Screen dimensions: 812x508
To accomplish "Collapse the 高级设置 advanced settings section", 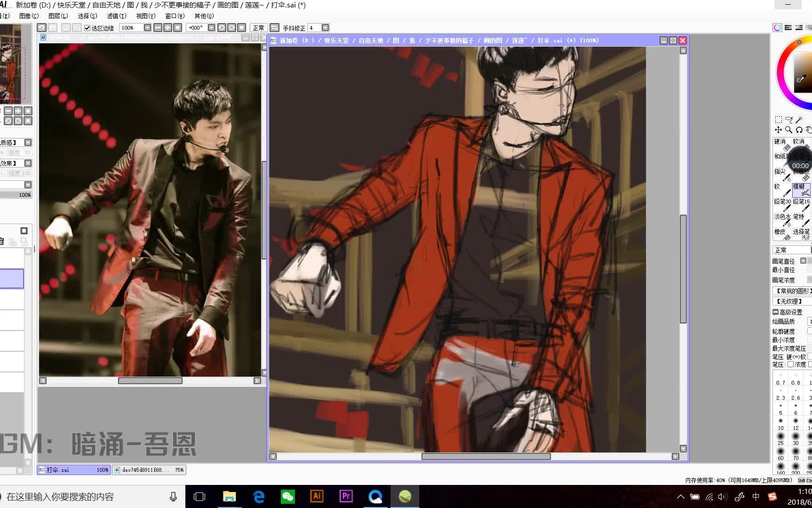I will 775,312.
